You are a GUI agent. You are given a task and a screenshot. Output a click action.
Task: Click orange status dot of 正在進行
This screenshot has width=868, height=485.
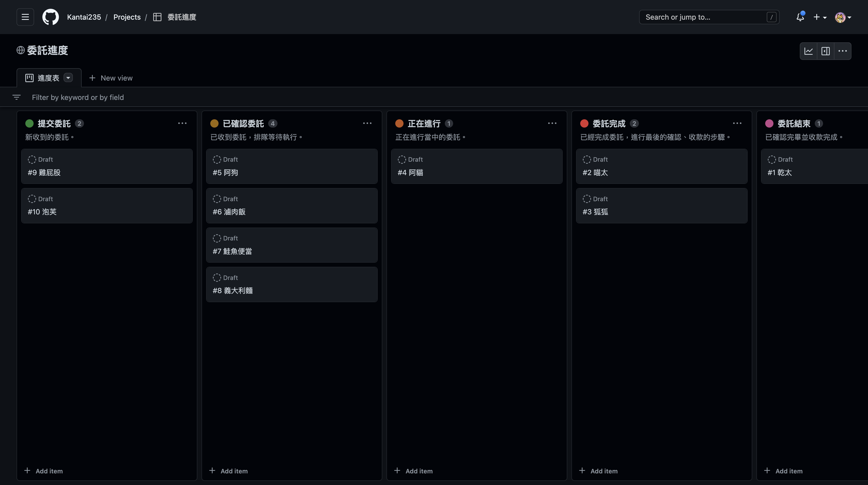pyautogui.click(x=399, y=124)
